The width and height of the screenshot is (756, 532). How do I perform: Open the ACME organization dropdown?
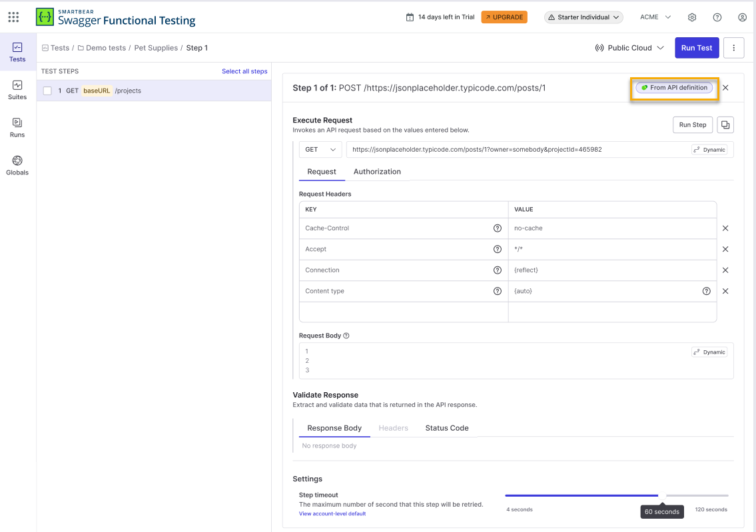click(655, 17)
